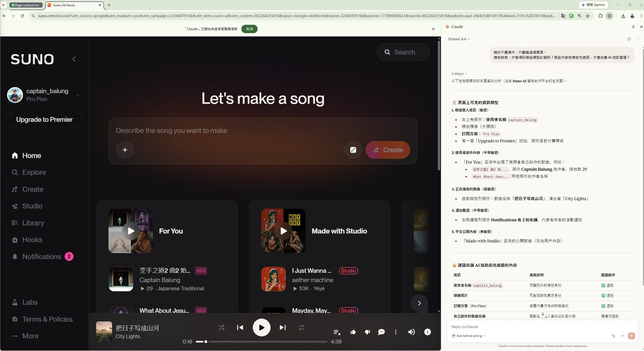Open Claude panel three-dot menu
Image resolution: width=644 pixels, height=351 pixels.
(x=638, y=39)
